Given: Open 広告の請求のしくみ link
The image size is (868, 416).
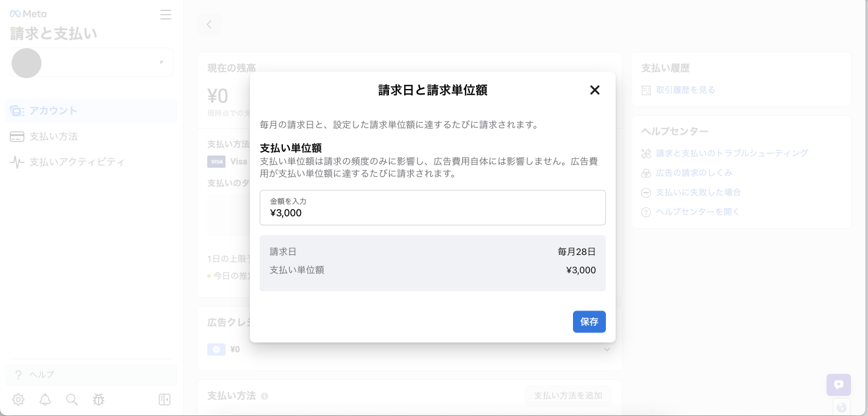Looking at the screenshot, I should pos(694,173).
